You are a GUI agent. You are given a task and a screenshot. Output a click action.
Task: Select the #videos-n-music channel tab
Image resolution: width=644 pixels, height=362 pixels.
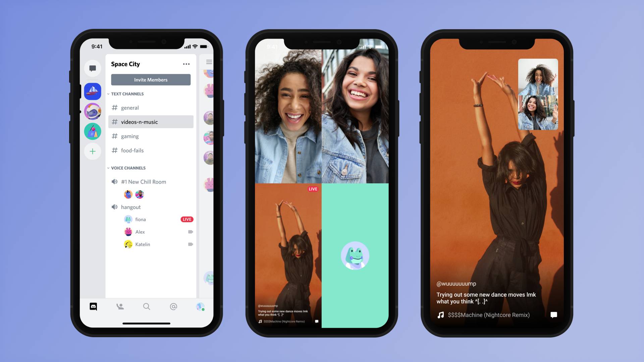150,122
